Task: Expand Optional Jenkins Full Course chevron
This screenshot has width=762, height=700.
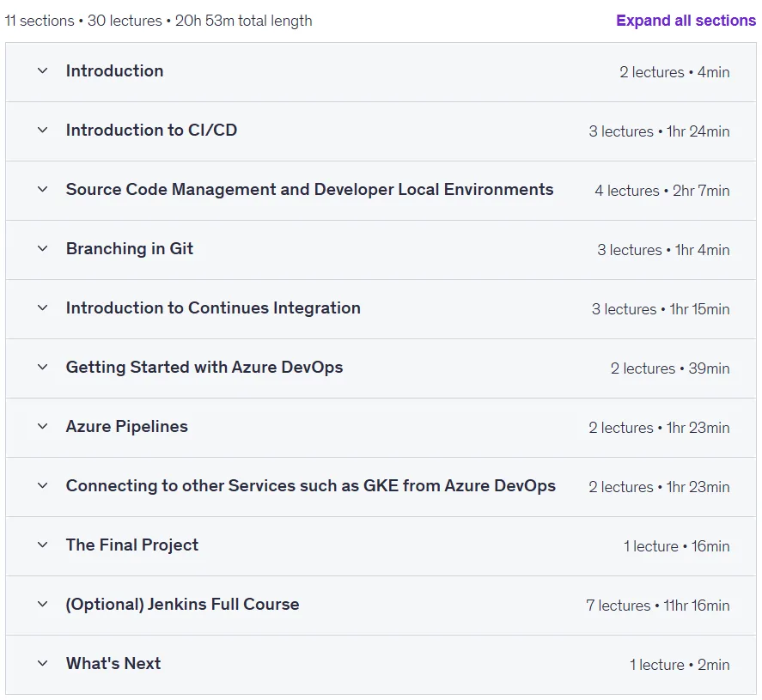Action: (x=43, y=605)
